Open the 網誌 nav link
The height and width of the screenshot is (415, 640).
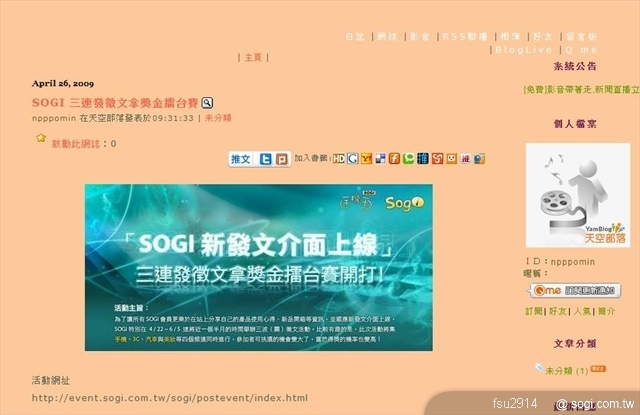click(387, 37)
